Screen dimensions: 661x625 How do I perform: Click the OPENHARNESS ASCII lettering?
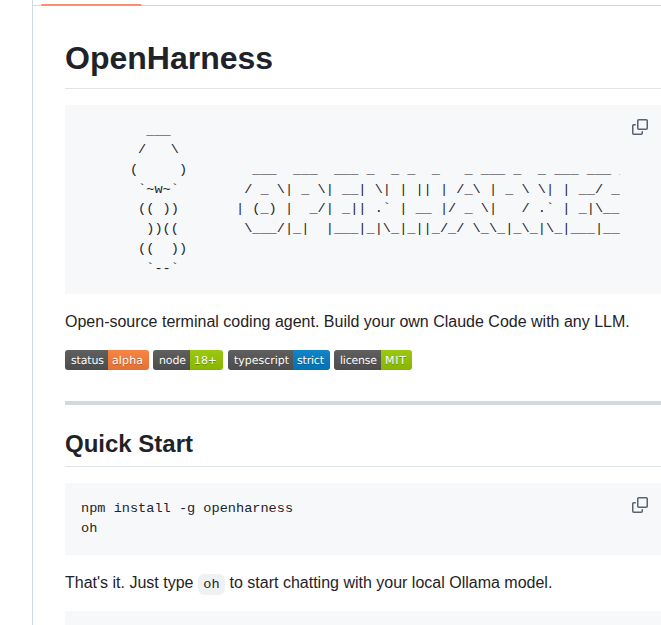[428, 202]
